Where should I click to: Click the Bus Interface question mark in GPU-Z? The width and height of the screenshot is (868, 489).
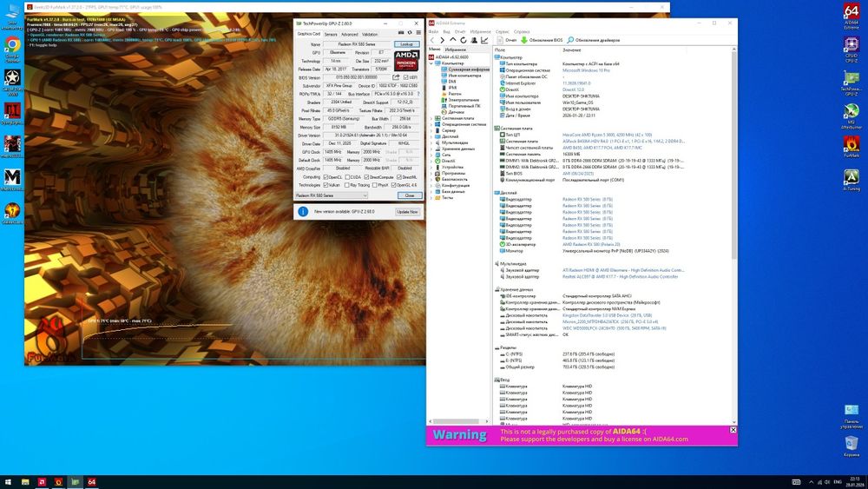tap(418, 94)
